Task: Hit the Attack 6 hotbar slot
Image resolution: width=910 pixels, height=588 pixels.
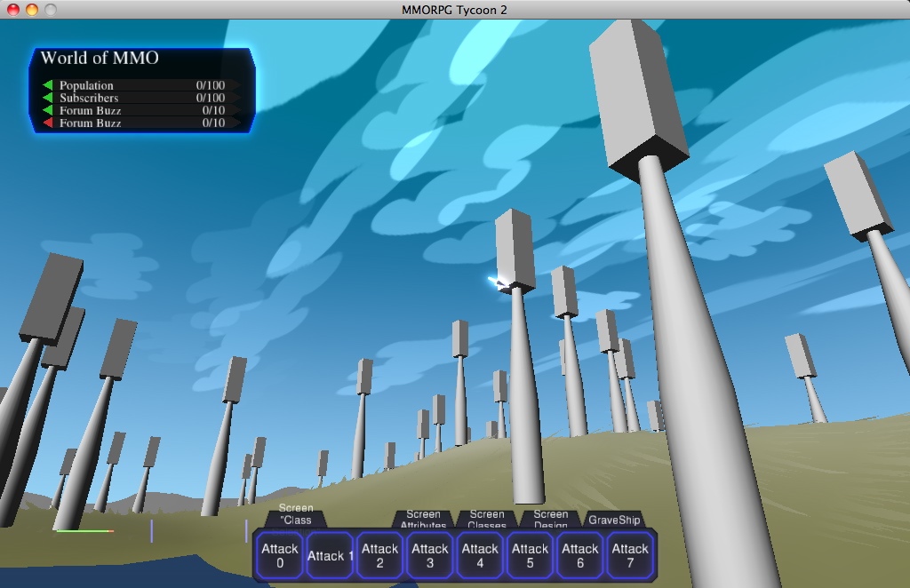Action: point(579,555)
